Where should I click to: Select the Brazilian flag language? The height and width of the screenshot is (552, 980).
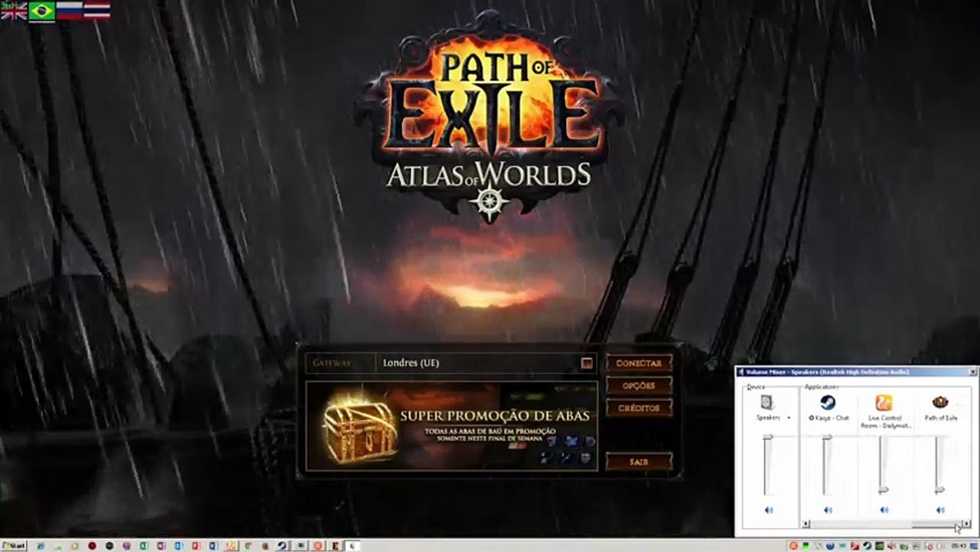click(42, 11)
